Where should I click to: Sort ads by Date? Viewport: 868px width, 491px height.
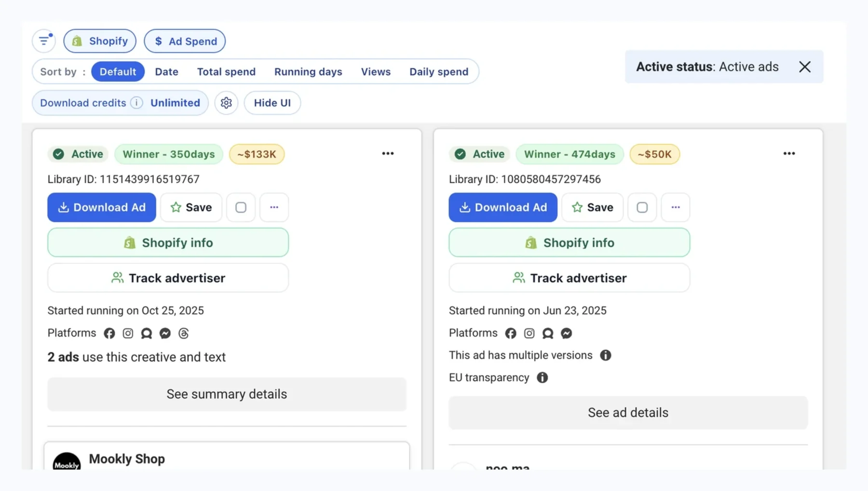click(x=166, y=71)
